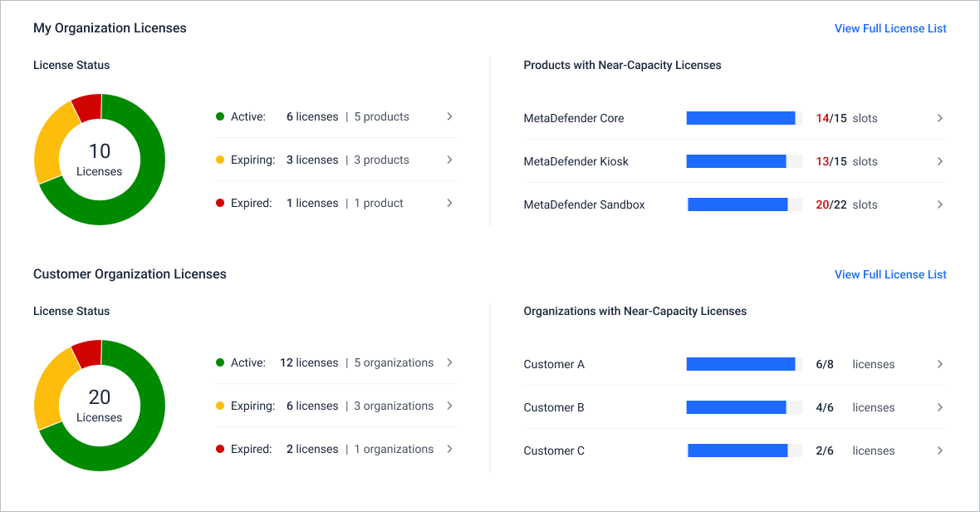This screenshot has width=980, height=512.
Task: Open Expired 2 licenses organizations chevron
Action: [449, 449]
